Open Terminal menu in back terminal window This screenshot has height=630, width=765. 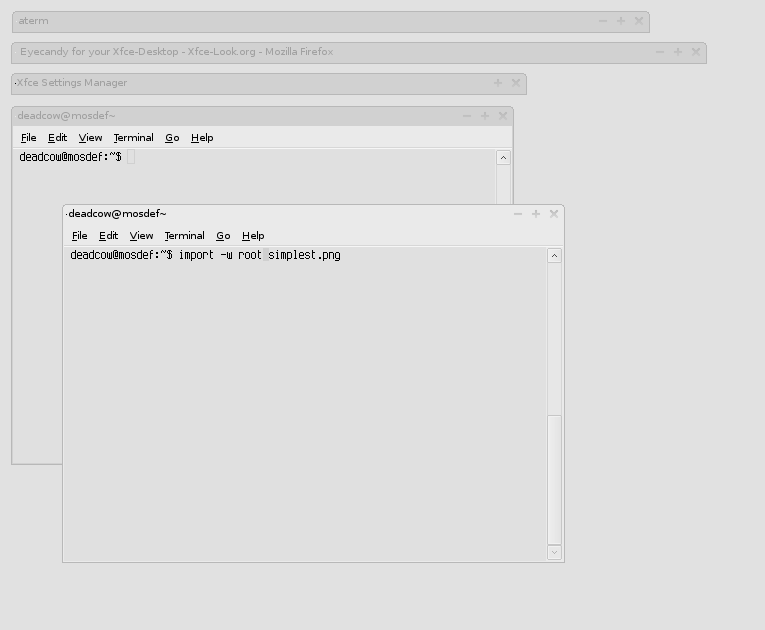pos(134,138)
